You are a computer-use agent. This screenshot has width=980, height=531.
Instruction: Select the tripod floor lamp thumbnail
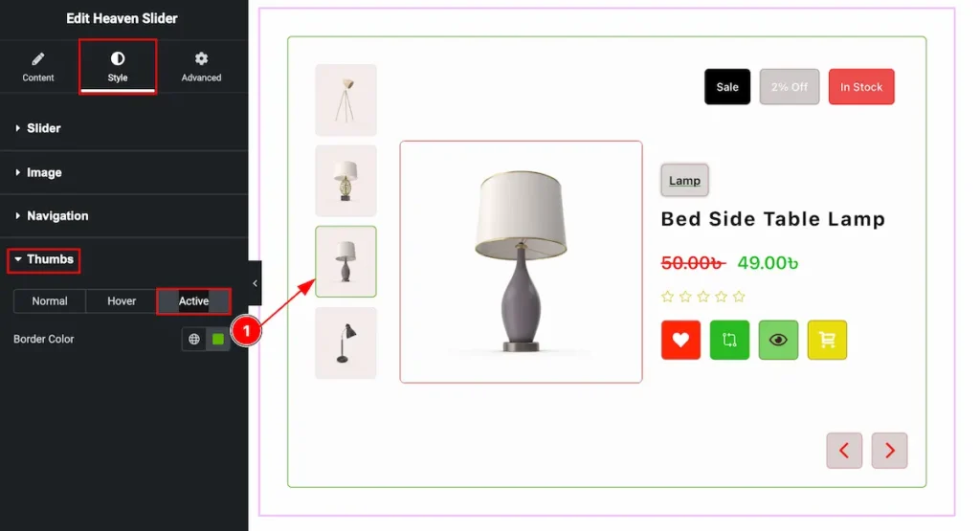point(345,100)
